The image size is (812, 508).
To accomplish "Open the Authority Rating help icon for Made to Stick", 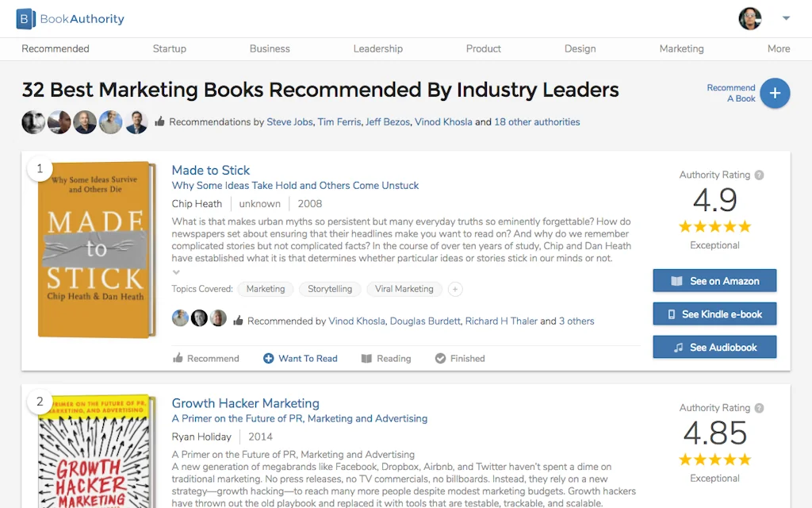I will (757, 175).
